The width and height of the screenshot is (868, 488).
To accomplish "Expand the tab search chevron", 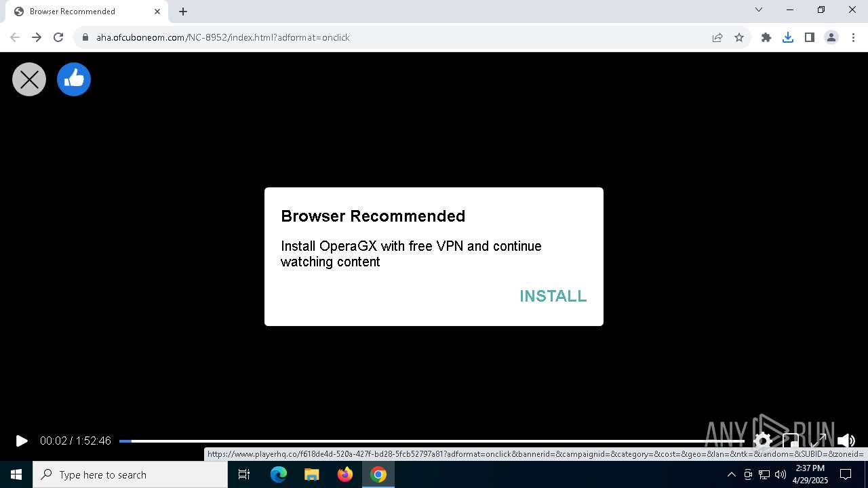I will 759,9.
